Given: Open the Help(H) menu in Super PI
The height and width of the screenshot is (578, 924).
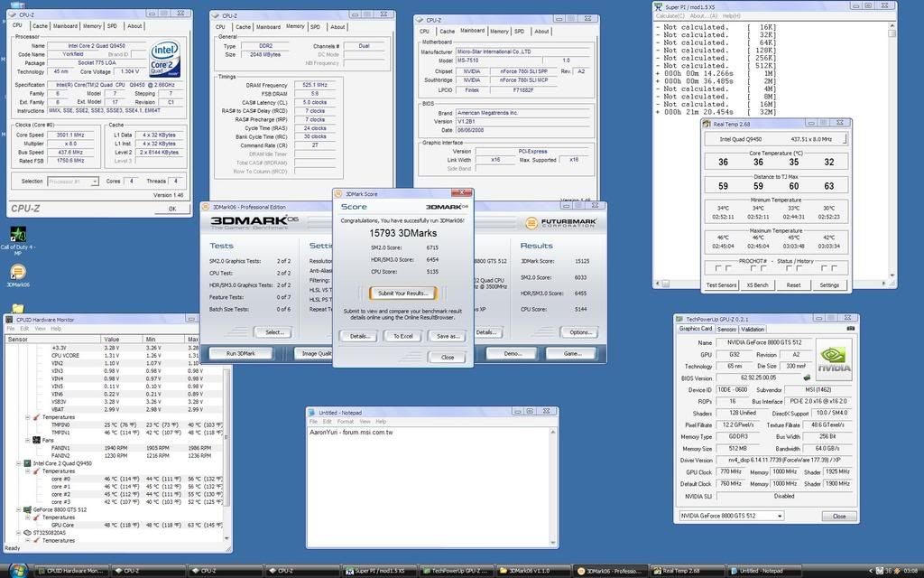Looking at the screenshot, I should pos(731,16).
